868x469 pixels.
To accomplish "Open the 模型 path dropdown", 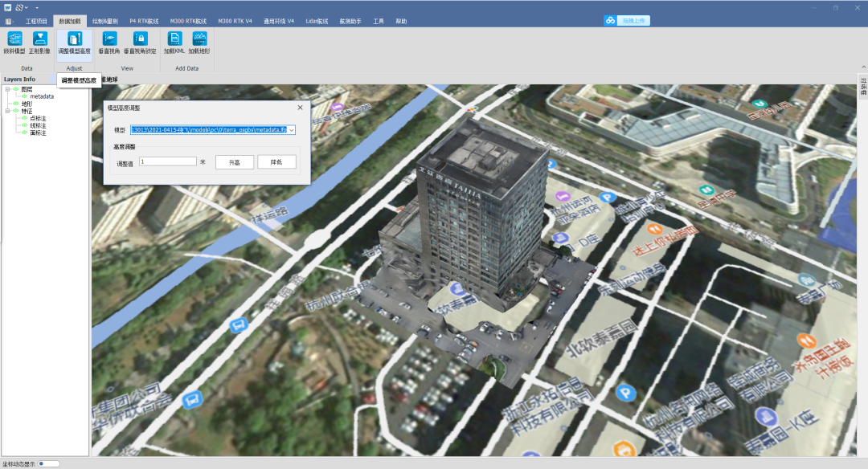I will [x=291, y=130].
